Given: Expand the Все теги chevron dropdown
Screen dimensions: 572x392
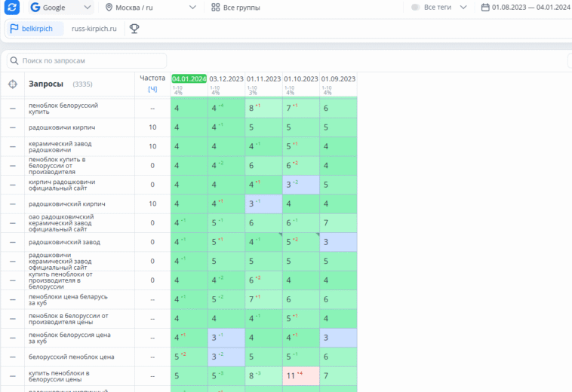Looking at the screenshot, I should click(463, 8).
